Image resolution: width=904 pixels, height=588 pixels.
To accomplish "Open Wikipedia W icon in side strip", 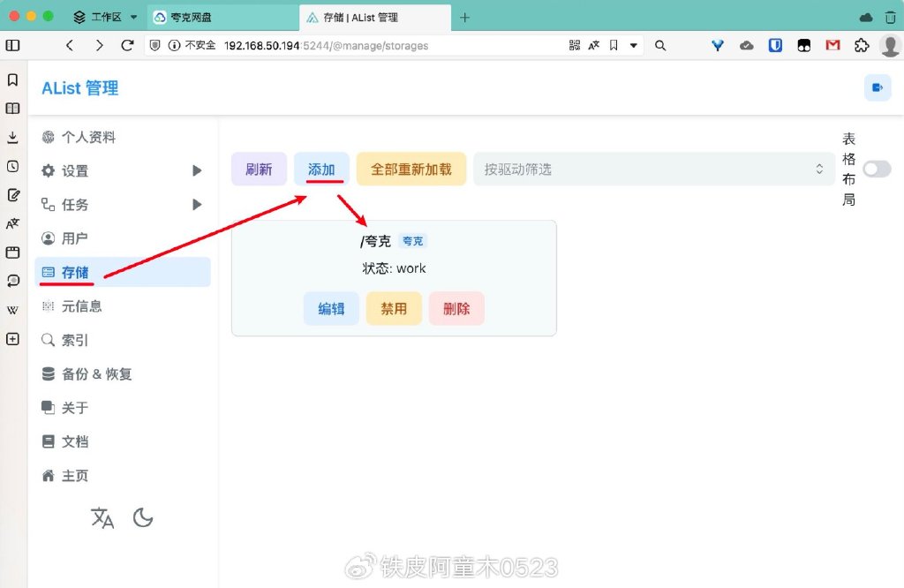I will [x=12, y=310].
